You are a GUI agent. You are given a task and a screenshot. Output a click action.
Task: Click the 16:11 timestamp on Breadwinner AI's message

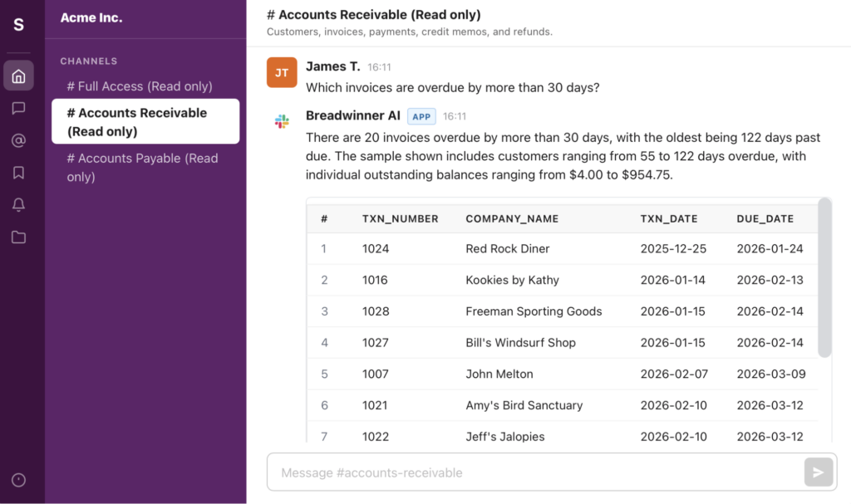coord(455,116)
